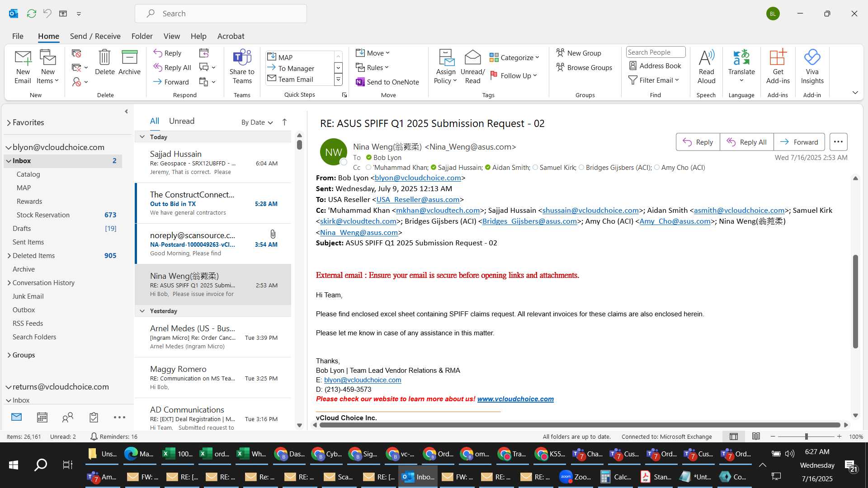Open the View tab
868x488 pixels.
pyautogui.click(x=171, y=36)
